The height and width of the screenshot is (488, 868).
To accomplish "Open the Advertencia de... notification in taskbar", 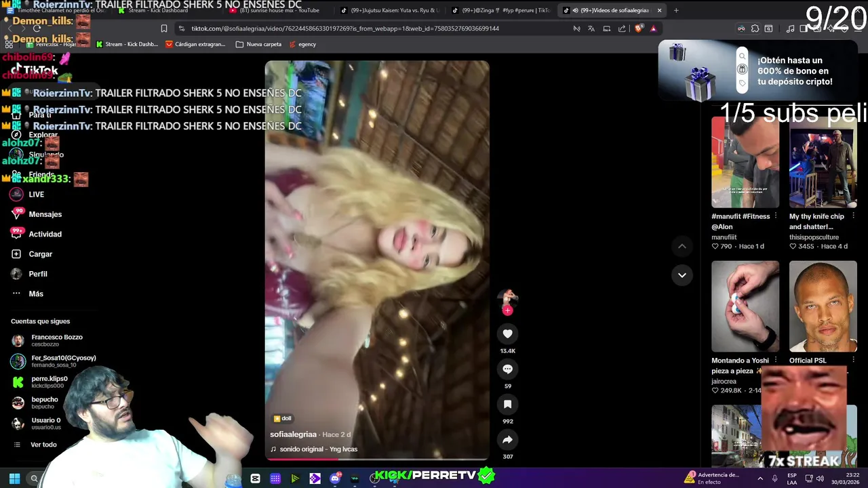I will tap(713, 479).
